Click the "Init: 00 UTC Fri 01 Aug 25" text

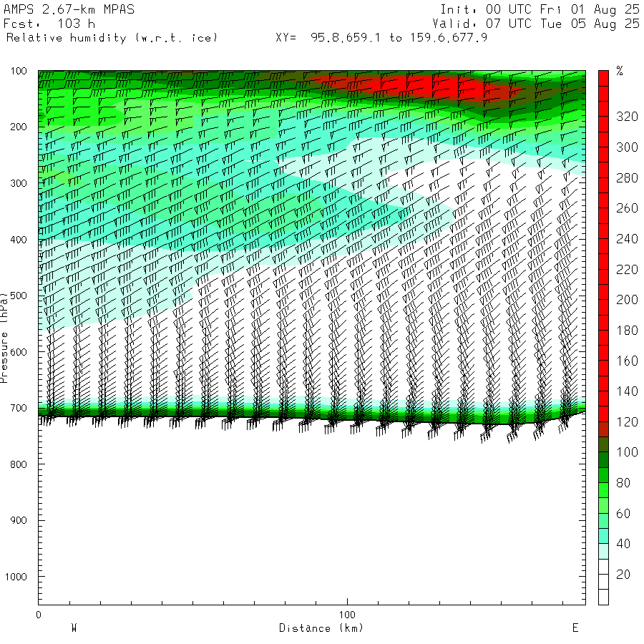[x=540, y=9]
